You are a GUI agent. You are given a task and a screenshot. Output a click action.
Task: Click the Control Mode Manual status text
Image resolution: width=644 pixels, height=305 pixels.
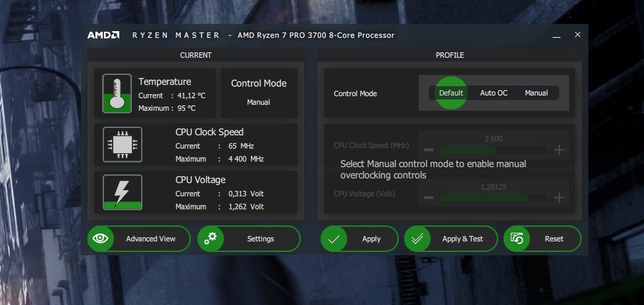pyautogui.click(x=258, y=102)
